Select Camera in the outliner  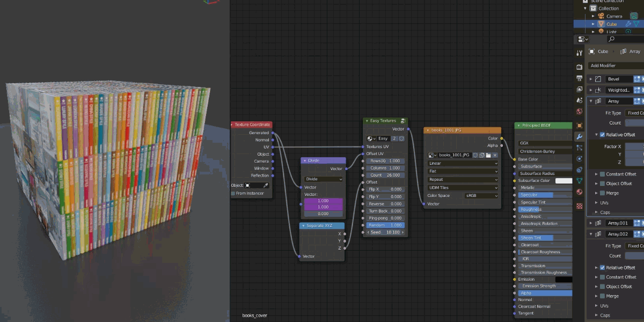614,16
